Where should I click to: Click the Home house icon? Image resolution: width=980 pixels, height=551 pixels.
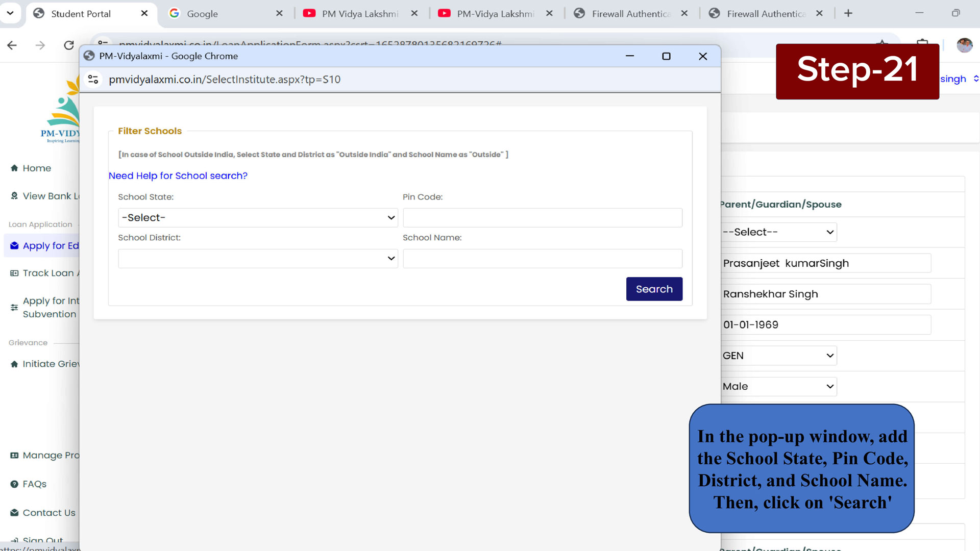14,168
